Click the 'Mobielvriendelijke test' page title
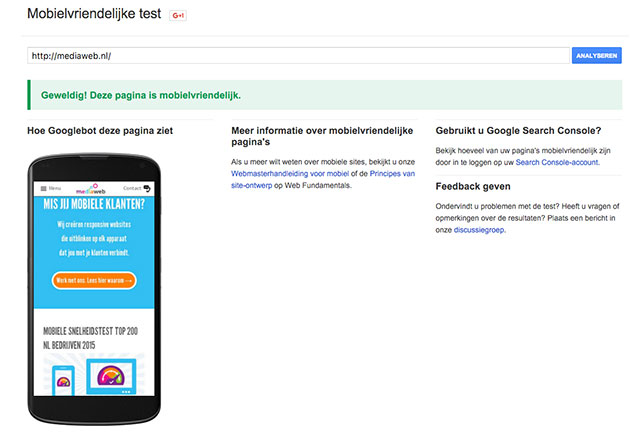The height and width of the screenshot is (444, 640). (x=94, y=13)
